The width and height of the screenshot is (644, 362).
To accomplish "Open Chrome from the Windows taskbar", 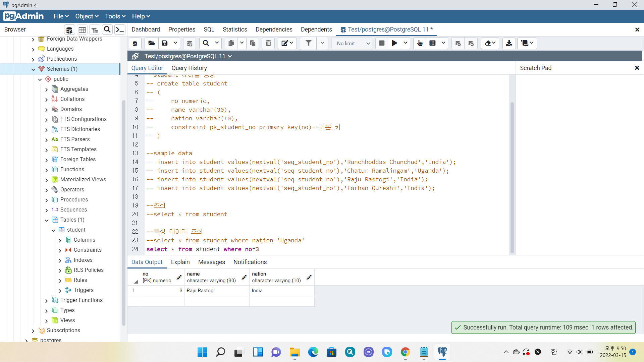I will pyautogui.click(x=405, y=352).
